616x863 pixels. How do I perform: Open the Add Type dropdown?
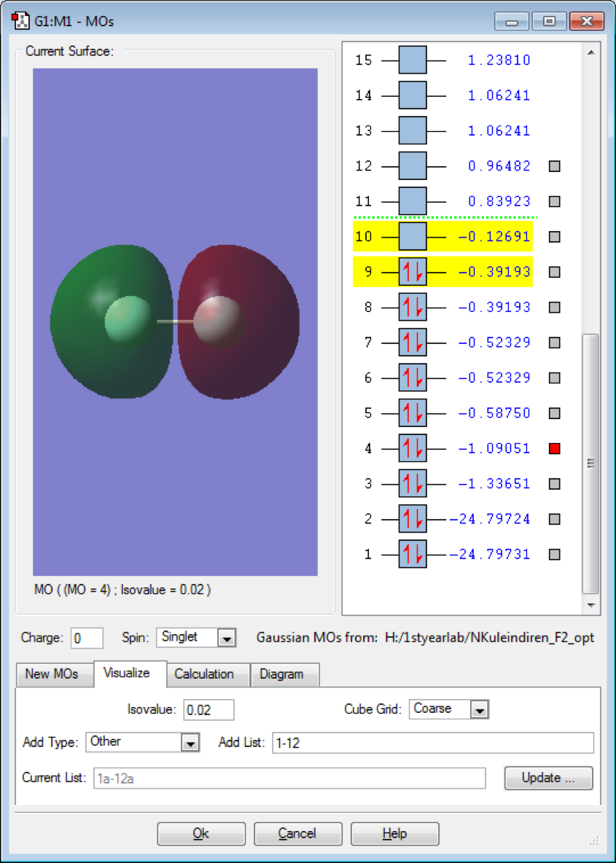coord(190,743)
